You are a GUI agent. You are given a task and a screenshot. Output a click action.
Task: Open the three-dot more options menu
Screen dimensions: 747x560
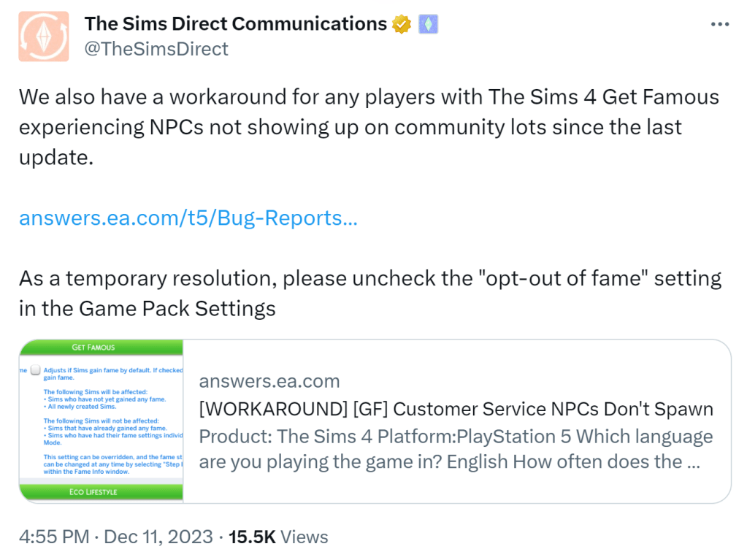pyautogui.click(x=719, y=24)
